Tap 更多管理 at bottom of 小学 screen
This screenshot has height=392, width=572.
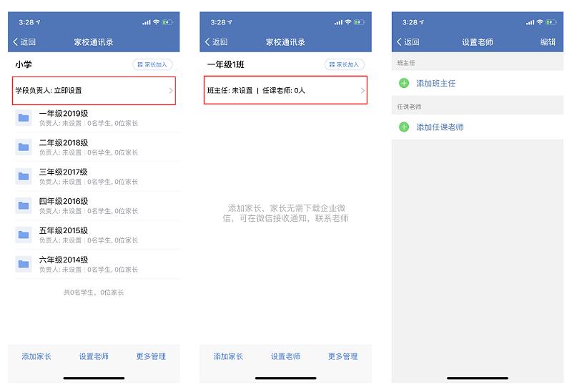click(151, 356)
